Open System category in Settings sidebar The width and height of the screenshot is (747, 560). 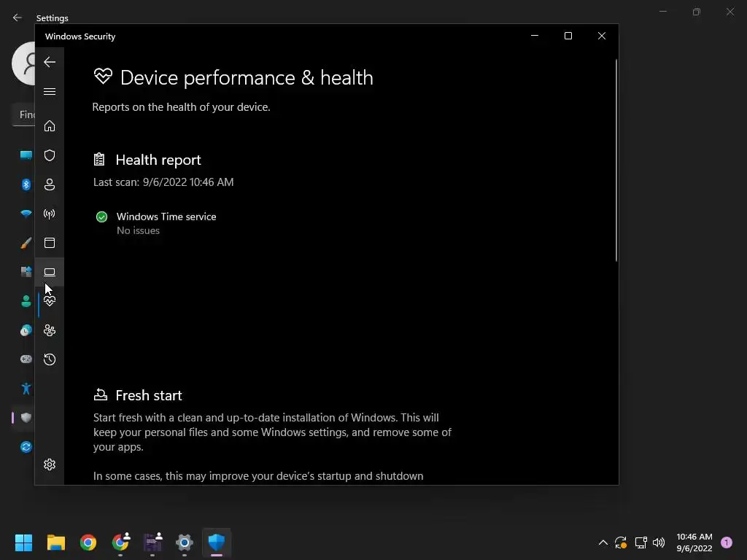(x=26, y=155)
